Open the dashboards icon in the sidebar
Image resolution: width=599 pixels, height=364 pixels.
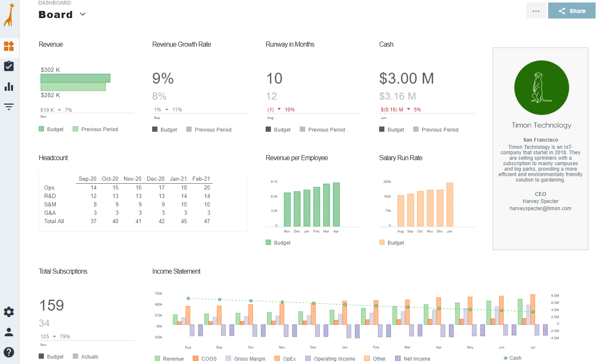click(x=9, y=46)
